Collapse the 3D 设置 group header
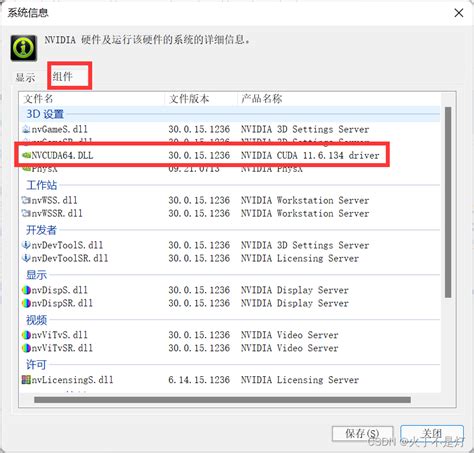This screenshot has height=453, width=474. tap(45, 114)
